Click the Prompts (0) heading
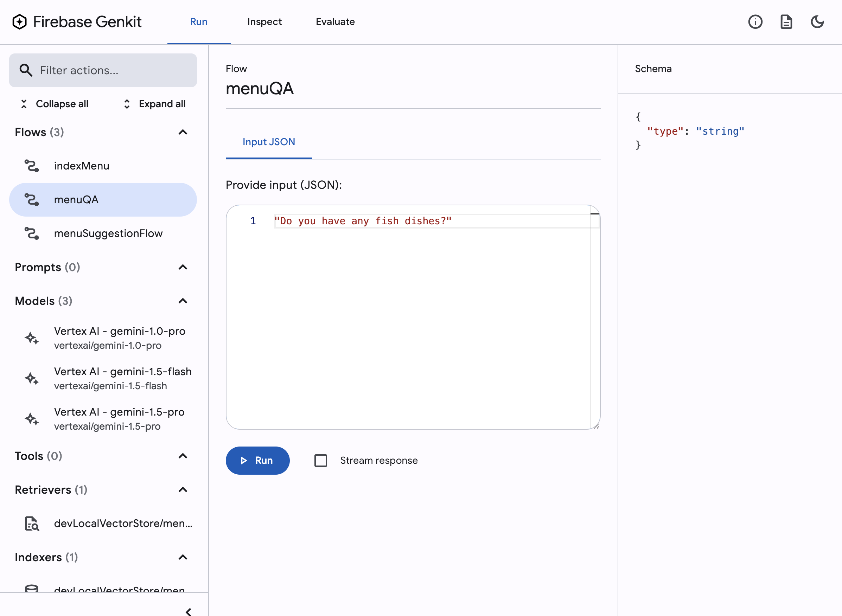 47,267
